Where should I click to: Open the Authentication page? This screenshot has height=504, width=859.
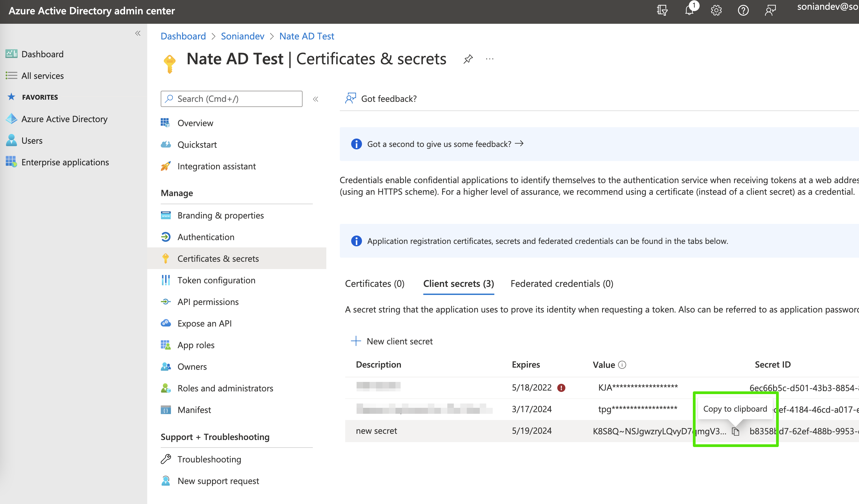pos(206,237)
